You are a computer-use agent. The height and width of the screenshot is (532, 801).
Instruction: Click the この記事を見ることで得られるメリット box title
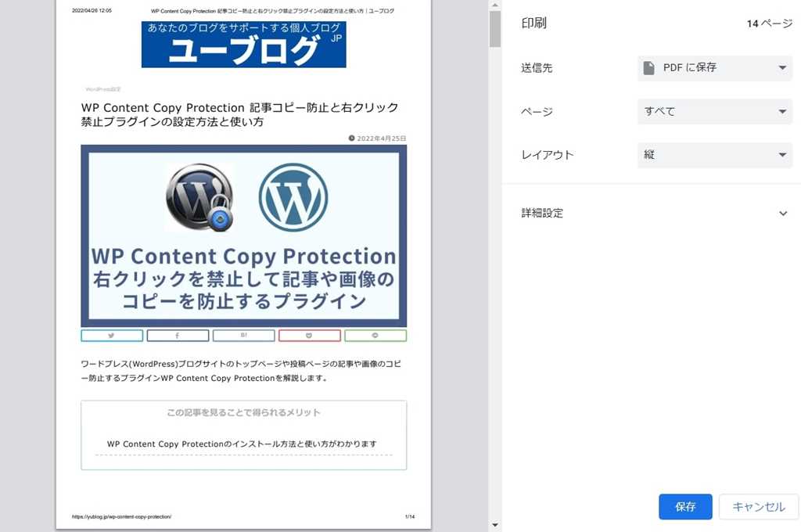[x=244, y=412]
